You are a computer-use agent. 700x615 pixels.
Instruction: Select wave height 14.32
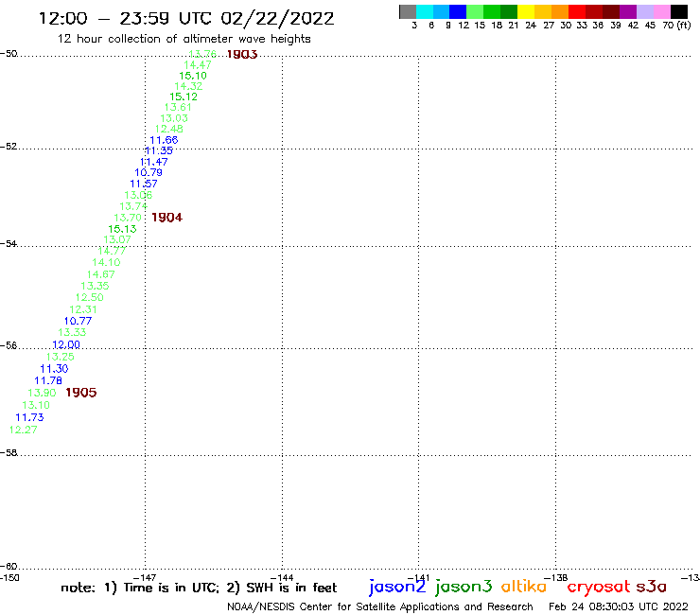pos(188,86)
